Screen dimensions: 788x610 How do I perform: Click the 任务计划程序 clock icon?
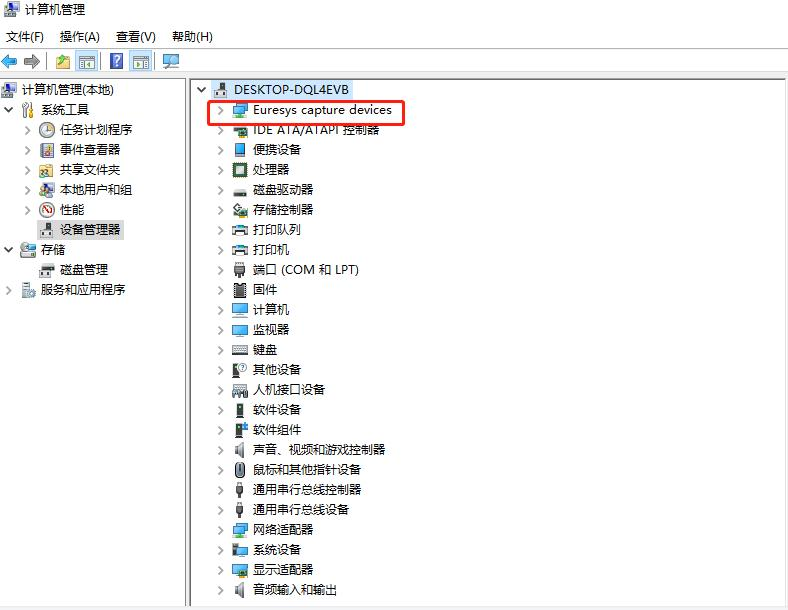pos(47,130)
